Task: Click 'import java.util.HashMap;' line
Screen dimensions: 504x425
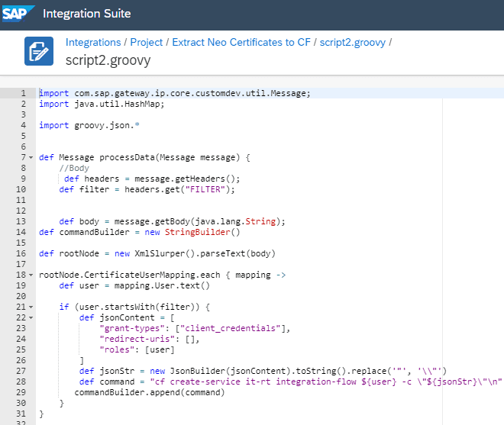Action: point(102,104)
